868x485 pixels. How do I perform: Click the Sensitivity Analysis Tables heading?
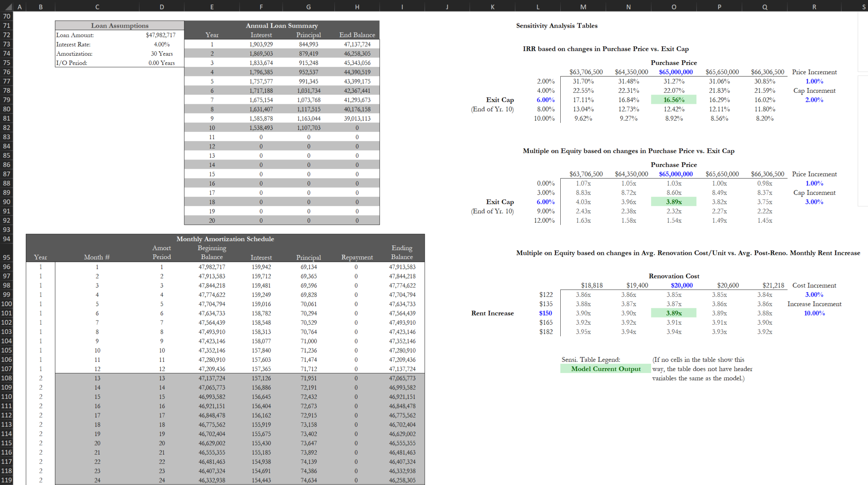pyautogui.click(x=556, y=26)
